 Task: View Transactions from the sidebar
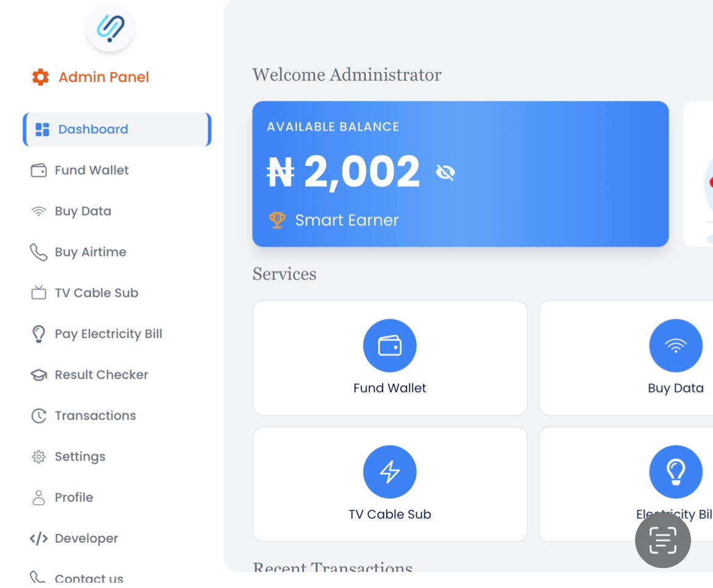95,416
